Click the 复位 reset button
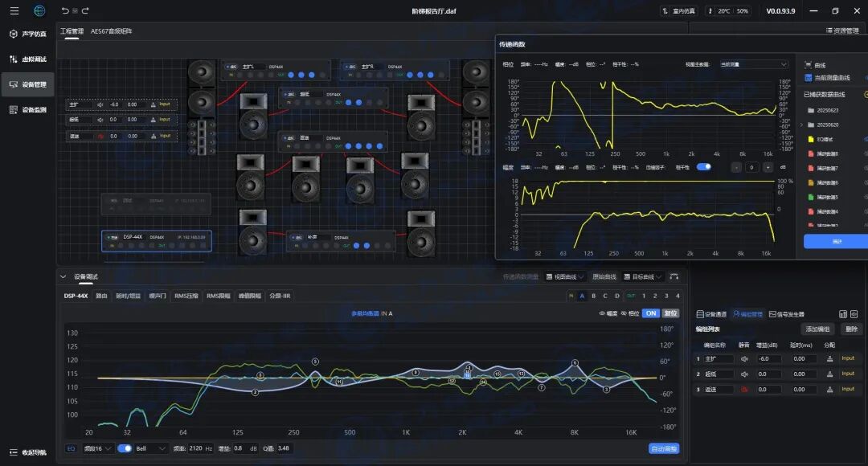The image size is (868, 466). [x=671, y=313]
